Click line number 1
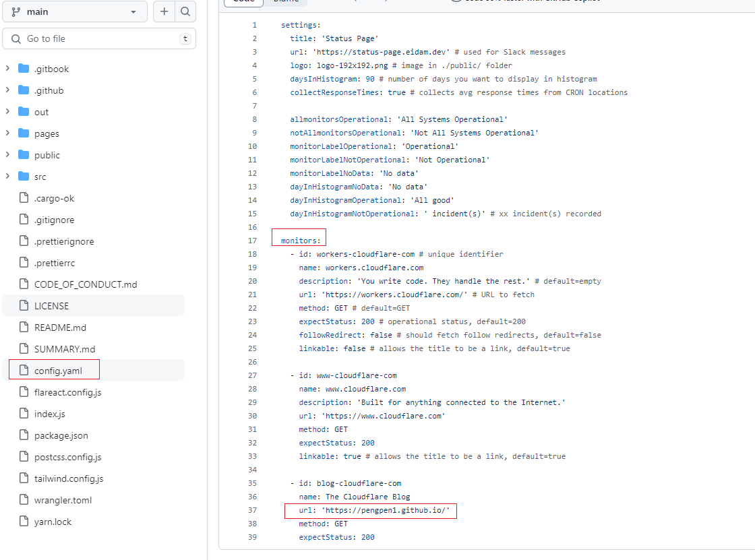This screenshot has width=755, height=560. pyautogui.click(x=255, y=25)
